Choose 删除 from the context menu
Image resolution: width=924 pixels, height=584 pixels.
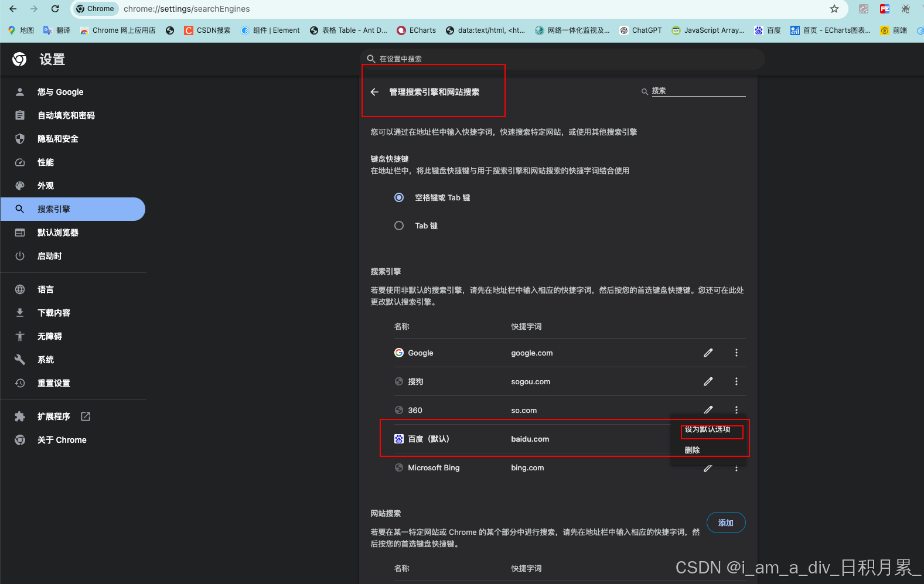pos(692,450)
